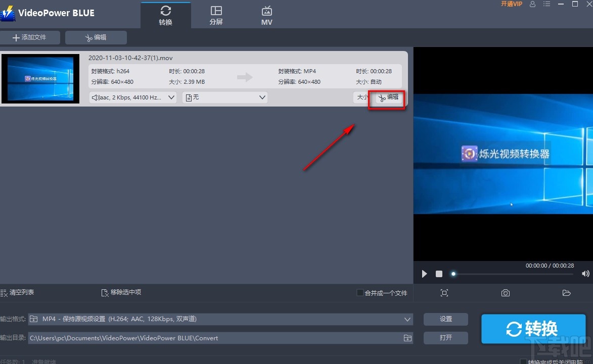Play the video preview

coord(424,274)
